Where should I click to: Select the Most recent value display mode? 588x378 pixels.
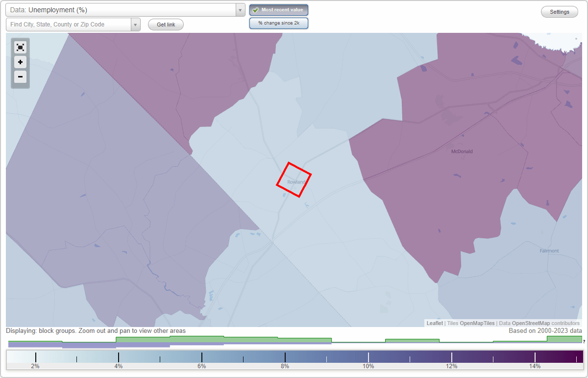(279, 10)
